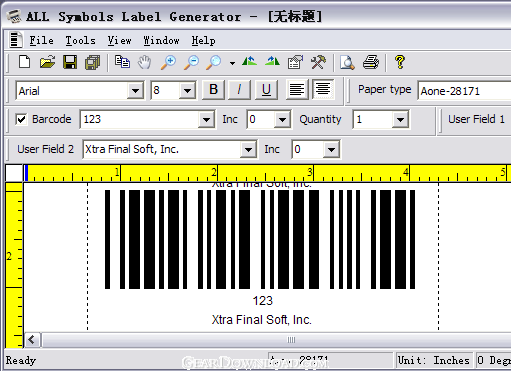Screen dimensions: 511x371
Task: Click the Paper type field Aone-28171
Action: (464, 91)
